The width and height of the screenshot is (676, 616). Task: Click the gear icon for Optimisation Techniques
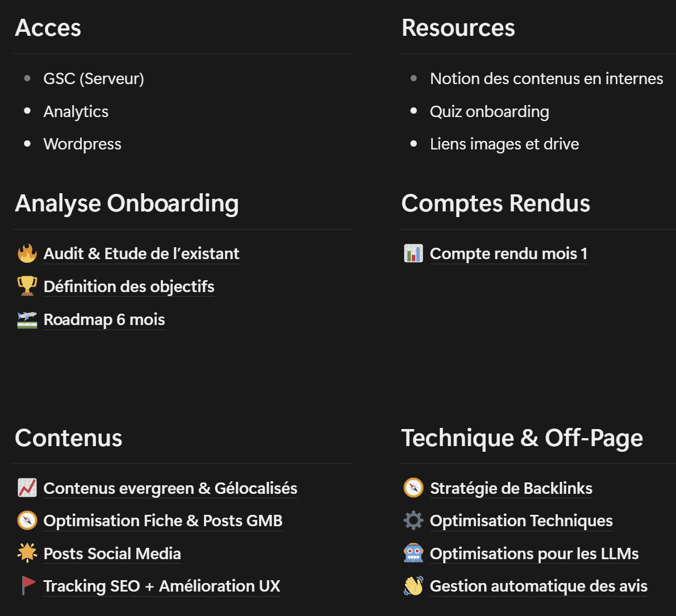[x=413, y=521]
